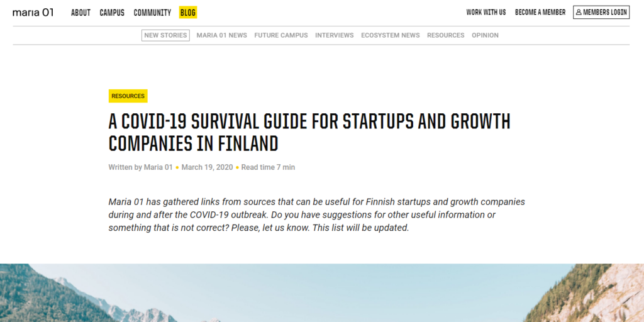Select the highlighted Blog menu item
The height and width of the screenshot is (322, 644).
[x=187, y=13]
